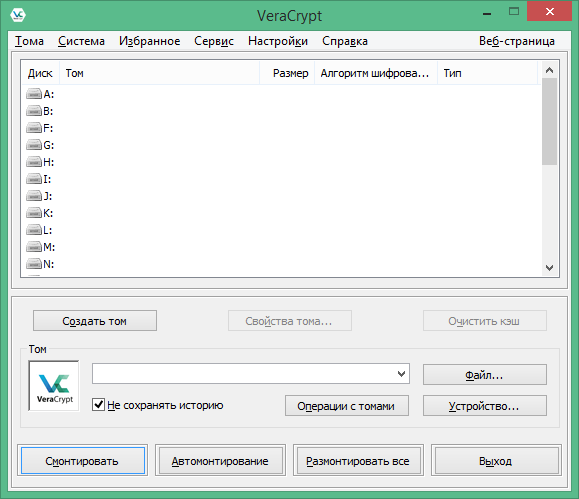Click scroll-down arrow of drive list
579x499 pixels.
tap(549, 267)
